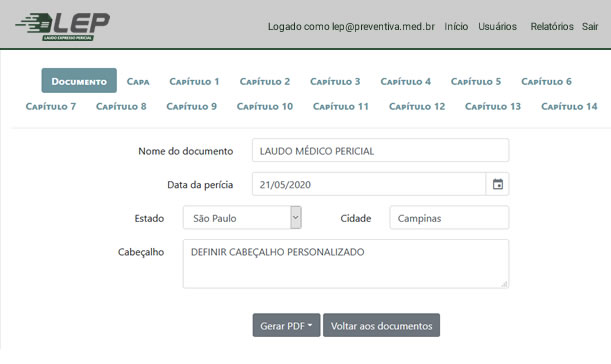Expand the Gerar PDF dropdown button
Screen dimensions: 611x364
point(286,325)
